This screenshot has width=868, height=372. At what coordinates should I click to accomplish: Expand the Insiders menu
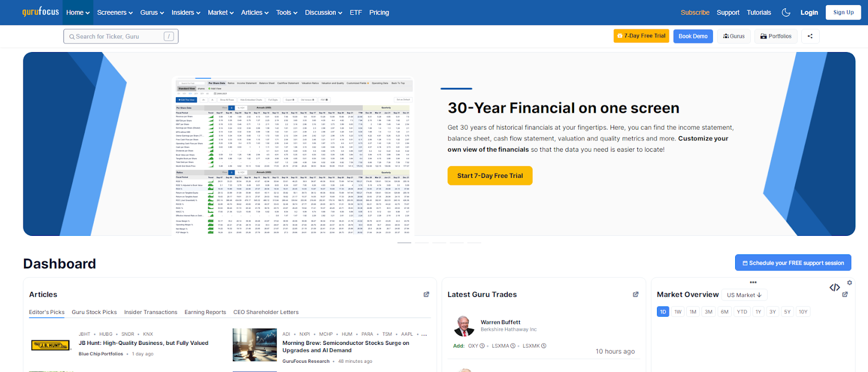[x=186, y=12]
